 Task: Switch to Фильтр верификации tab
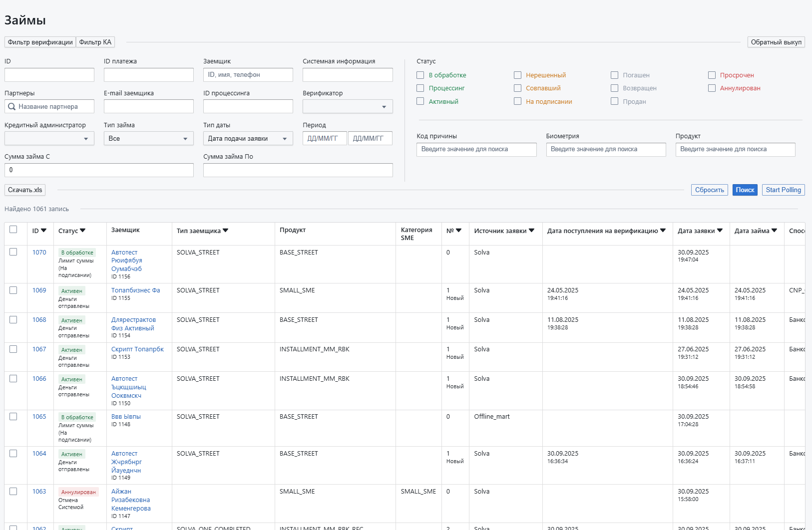pos(40,42)
